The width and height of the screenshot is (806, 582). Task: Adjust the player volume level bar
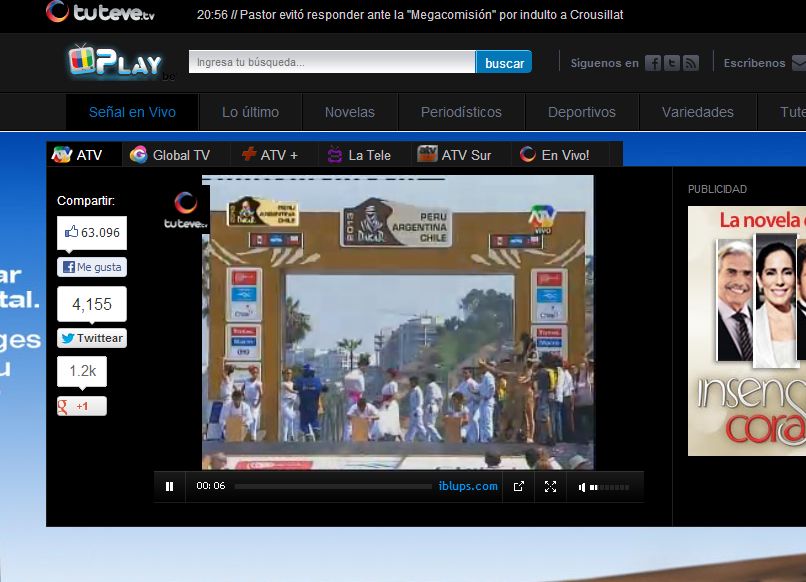tap(609, 487)
